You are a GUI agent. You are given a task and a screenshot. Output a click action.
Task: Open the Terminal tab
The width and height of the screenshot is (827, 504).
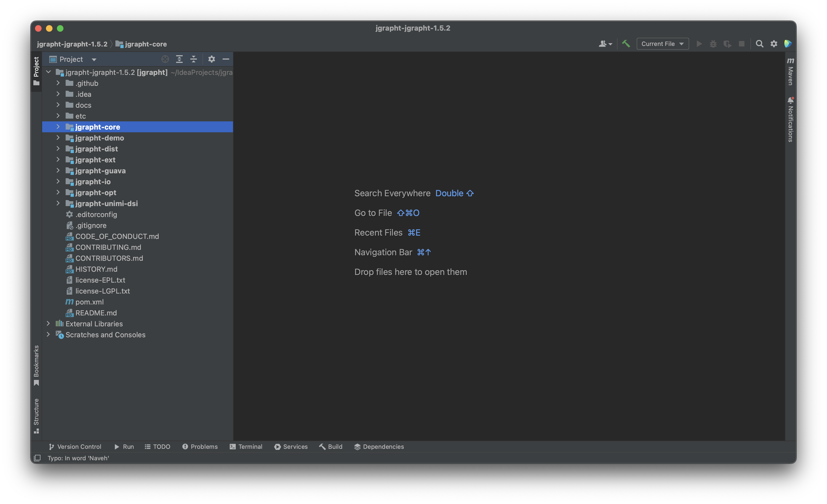tap(246, 447)
